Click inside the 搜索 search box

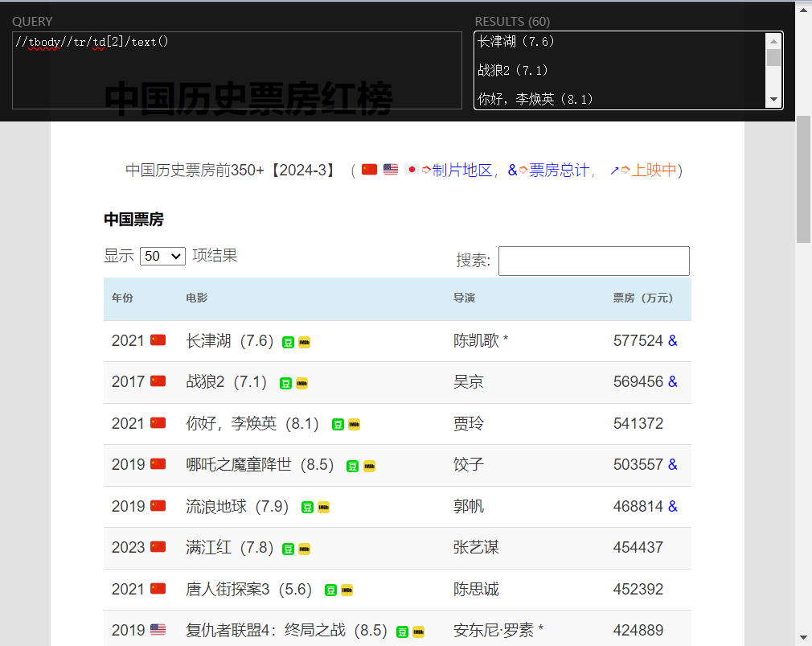click(593, 261)
